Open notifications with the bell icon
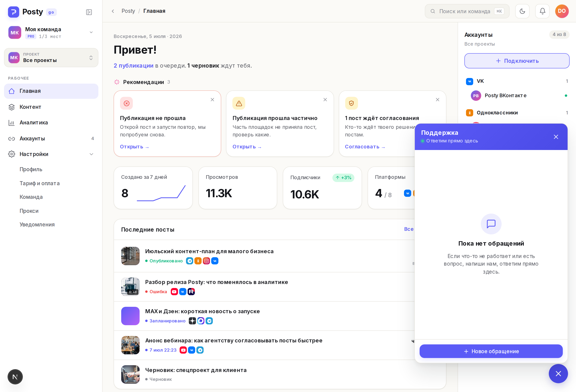Viewport: 576px width, 392px height. [x=542, y=11]
